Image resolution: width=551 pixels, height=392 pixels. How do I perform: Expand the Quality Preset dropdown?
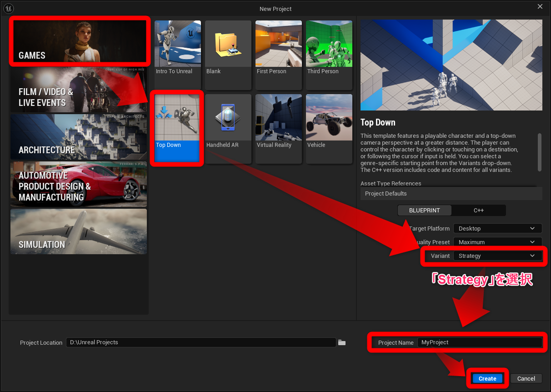[x=497, y=242]
